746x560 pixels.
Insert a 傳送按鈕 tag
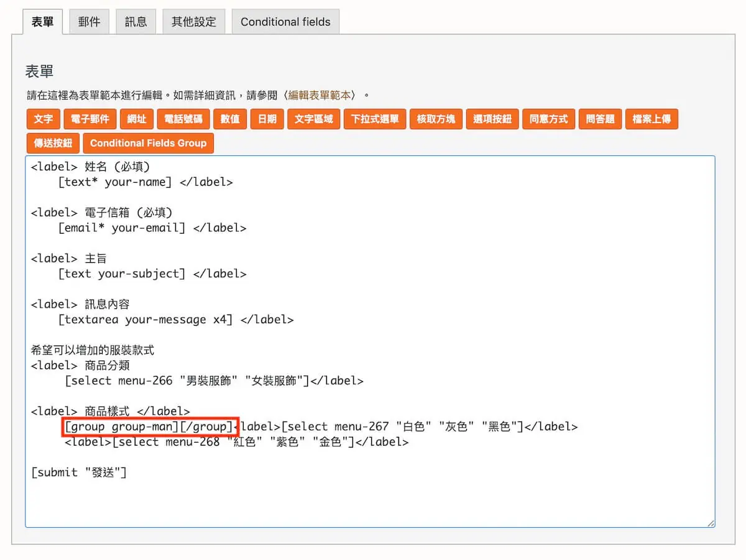pyautogui.click(x=53, y=143)
